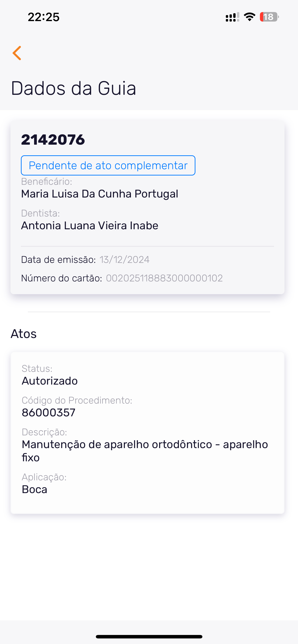Tap the "Boca" application value
298x644 pixels.
(x=35, y=489)
